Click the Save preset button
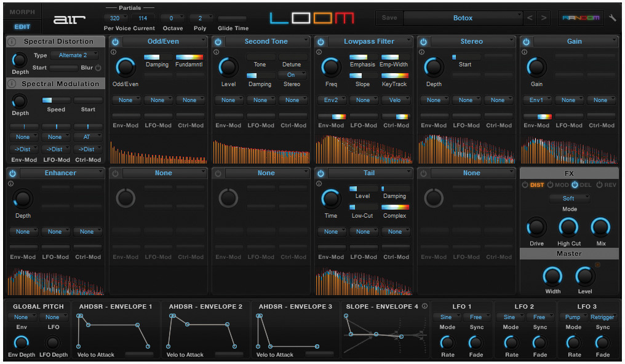Screen dimensions: 625x364 point(389,18)
